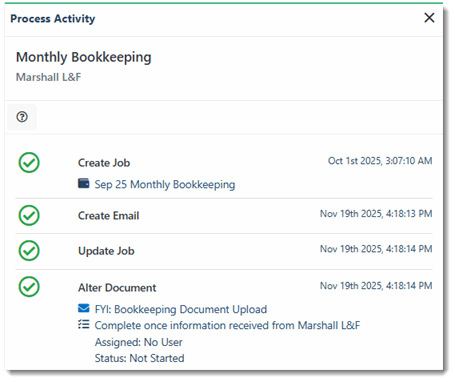Select the Alter Document step title
Viewport: 455px width, 382px height.
click(117, 288)
